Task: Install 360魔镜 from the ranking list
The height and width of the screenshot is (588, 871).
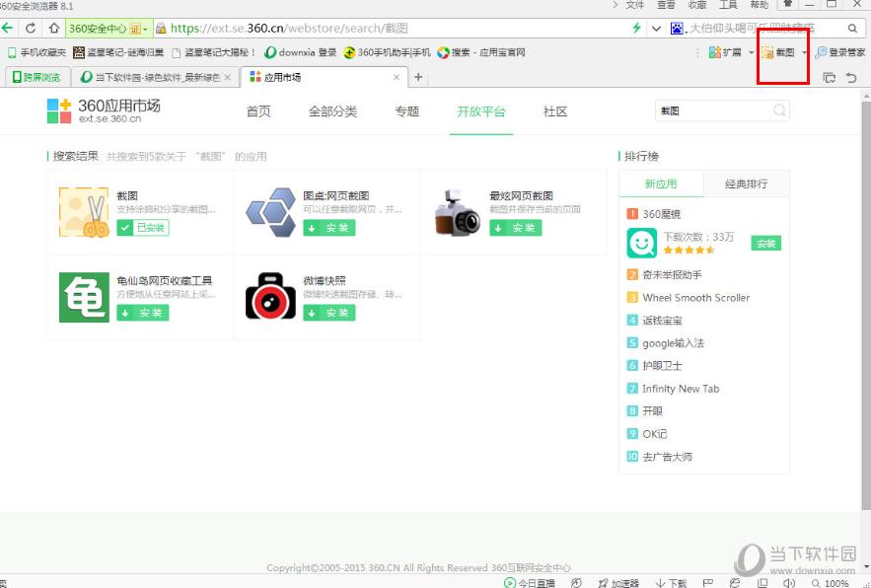Action: click(x=766, y=244)
